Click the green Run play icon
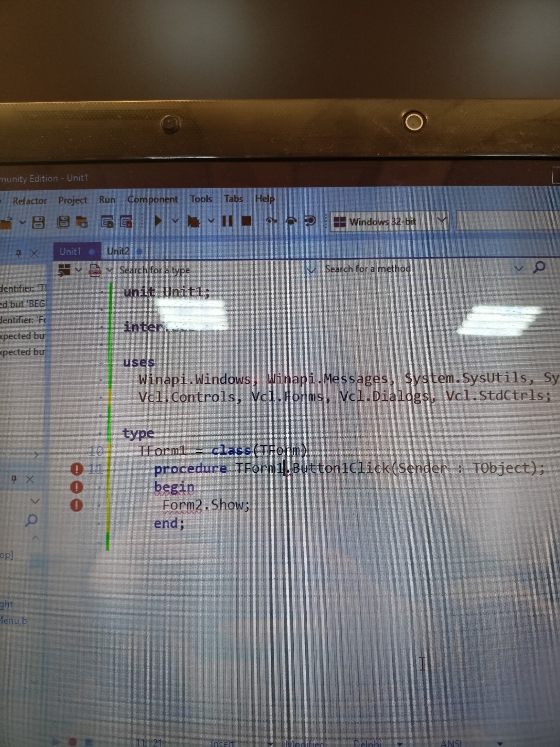 tap(158, 221)
